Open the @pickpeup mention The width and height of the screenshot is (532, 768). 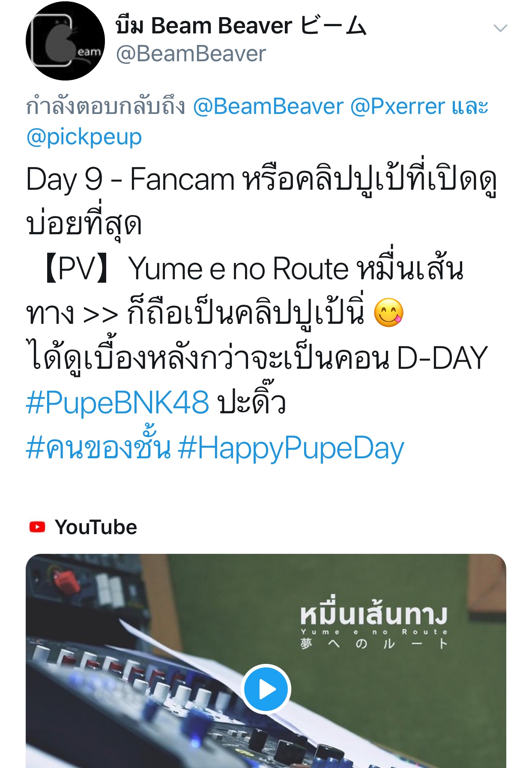[x=84, y=137]
